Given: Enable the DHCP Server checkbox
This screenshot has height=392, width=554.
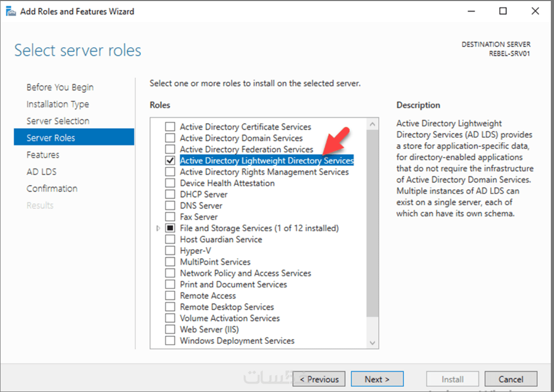Looking at the screenshot, I should [x=170, y=194].
